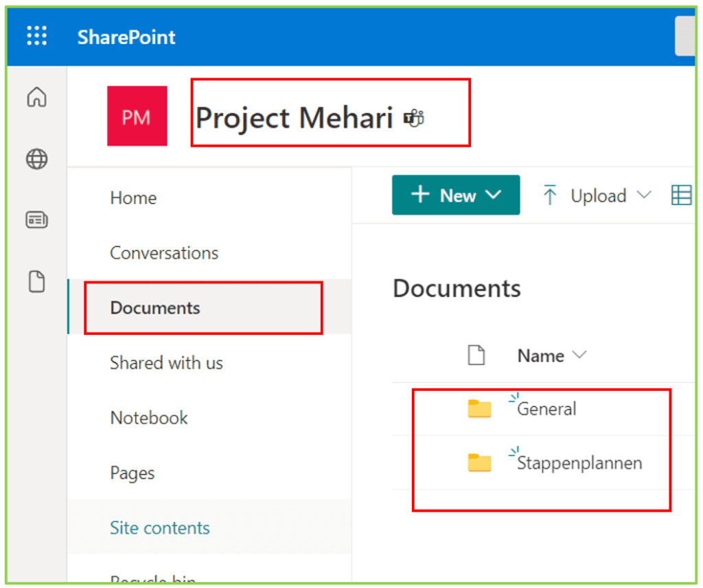Open the Stappenplannen folder
Screen dimensions: 703x588
(579, 463)
